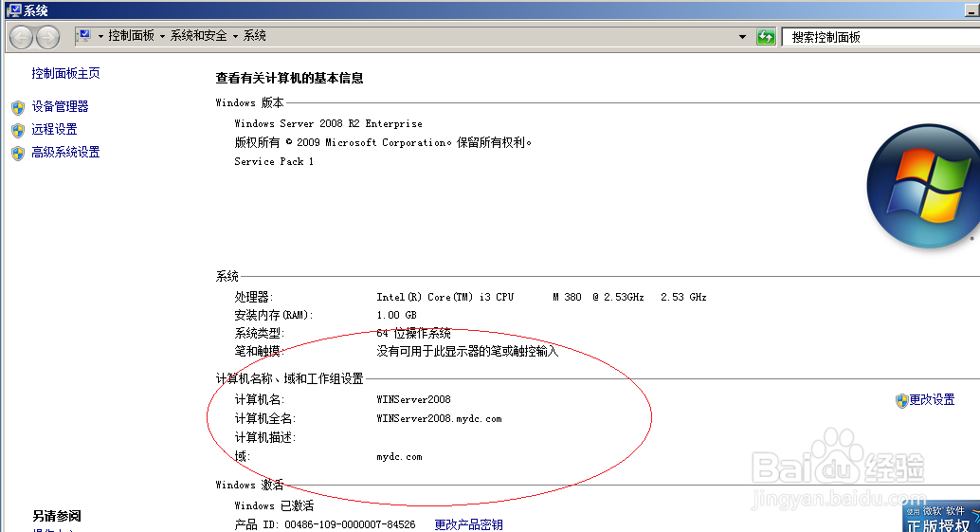Screen dimensions: 980x532
Task: Select the text Windows Server 2008 R2 Enterprise
Action: 328,124
